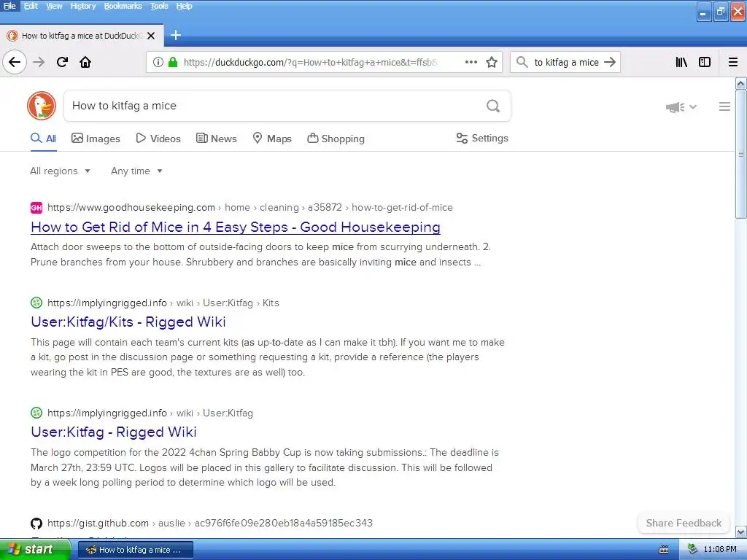The height and width of the screenshot is (560, 747).
Task: Click the Firefox search box text
Action: tap(566, 63)
